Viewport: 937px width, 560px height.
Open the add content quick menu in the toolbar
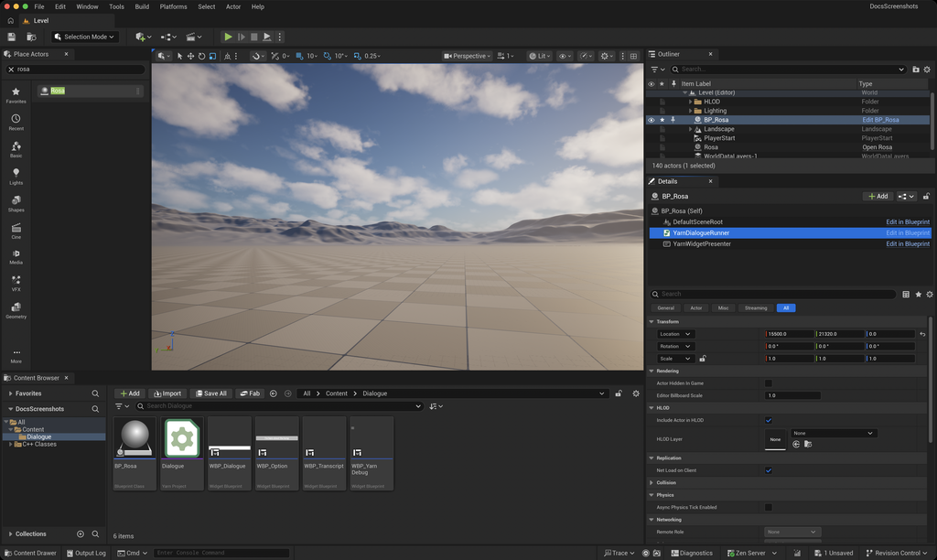click(143, 37)
